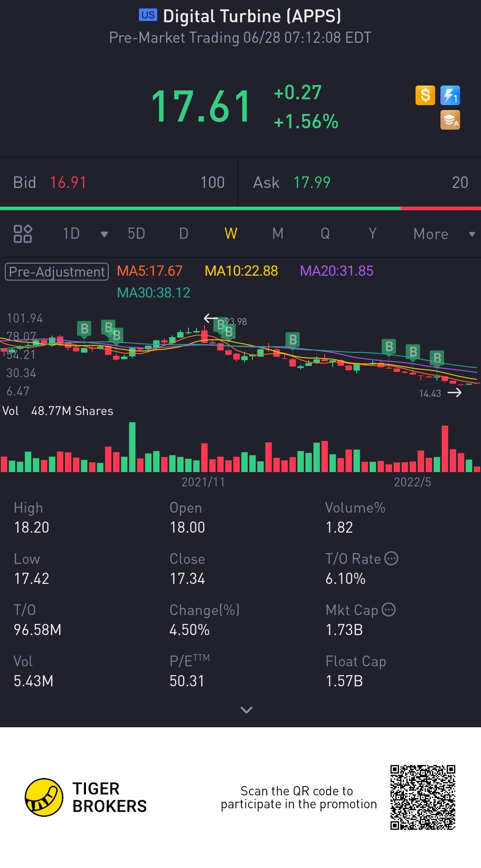This screenshot has width=481, height=868.
Task: Switch to the M monthly chart tab
Action: (x=278, y=233)
